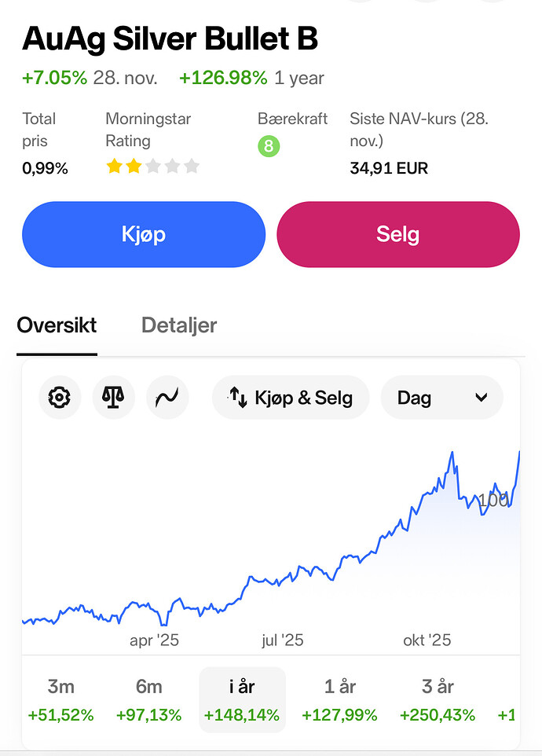Select the Oversikt tab
Image resolution: width=542 pixels, height=756 pixels.
[57, 325]
